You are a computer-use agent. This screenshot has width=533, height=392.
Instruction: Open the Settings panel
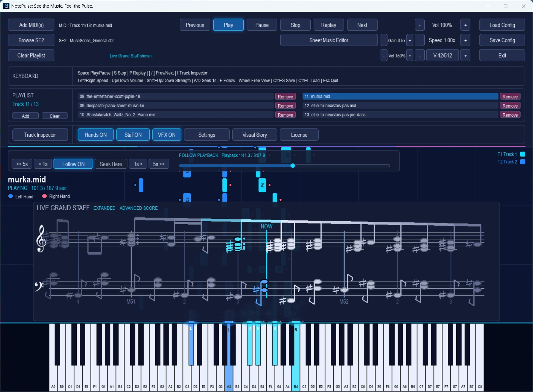coord(207,135)
